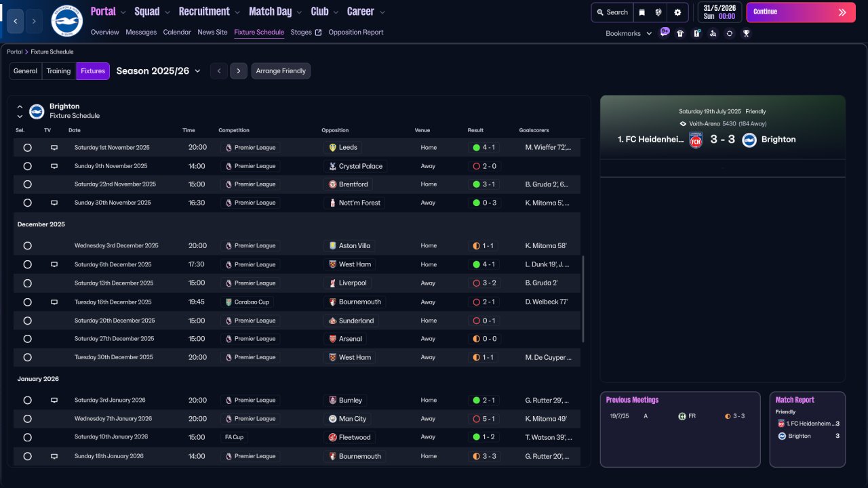The width and height of the screenshot is (868, 488).
Task: Open the Search button
Action: [612, 12]
